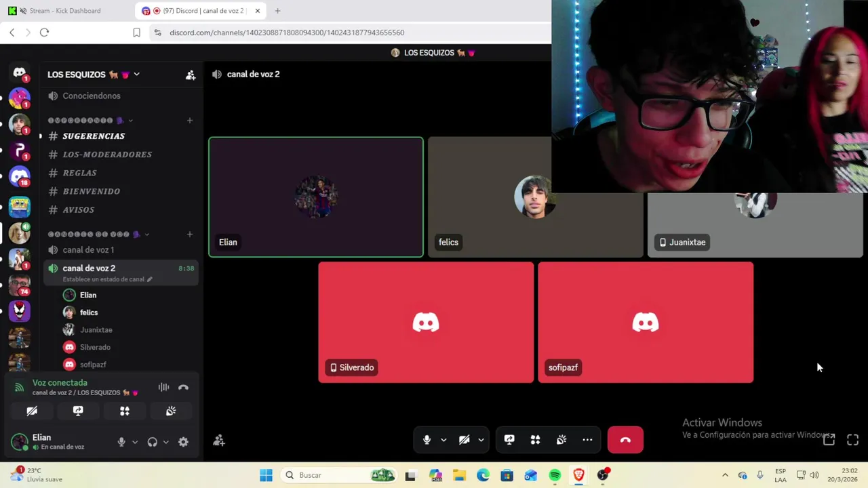Screen dimensions: 868x488
Task: Select Juanixtae in voice member list
Action: (96, 330)
